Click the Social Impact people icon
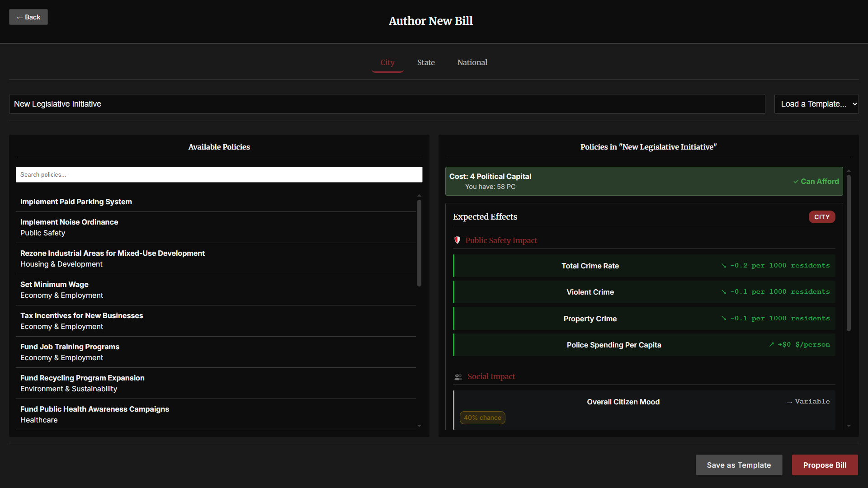Image resolution: width=868 pixels, height=488 pixels. [458, 377]
